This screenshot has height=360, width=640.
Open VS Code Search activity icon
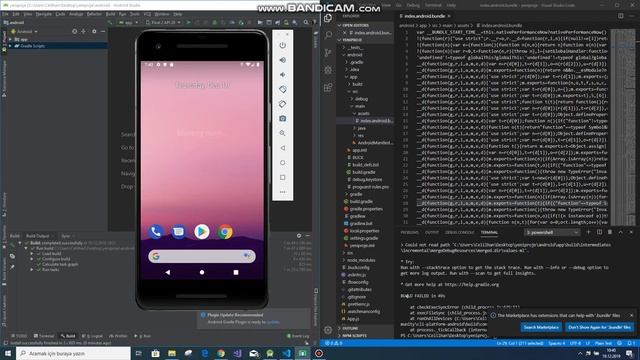pos(328,35)
